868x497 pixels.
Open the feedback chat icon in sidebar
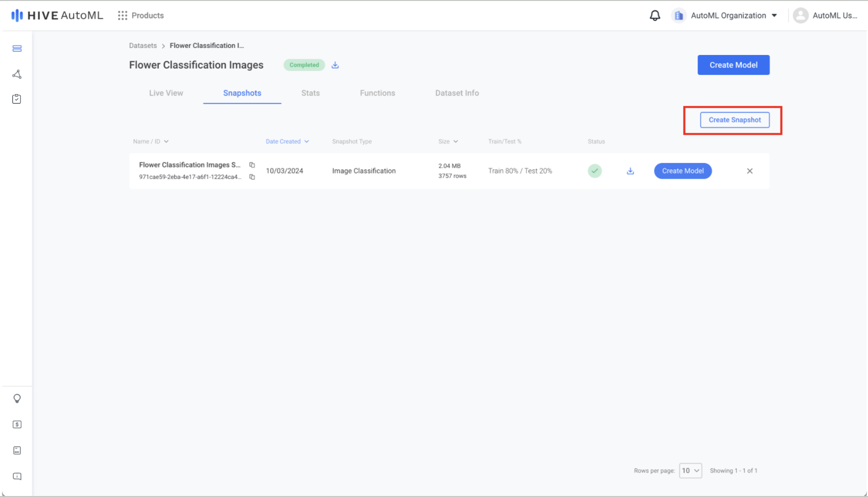(17, 476)
